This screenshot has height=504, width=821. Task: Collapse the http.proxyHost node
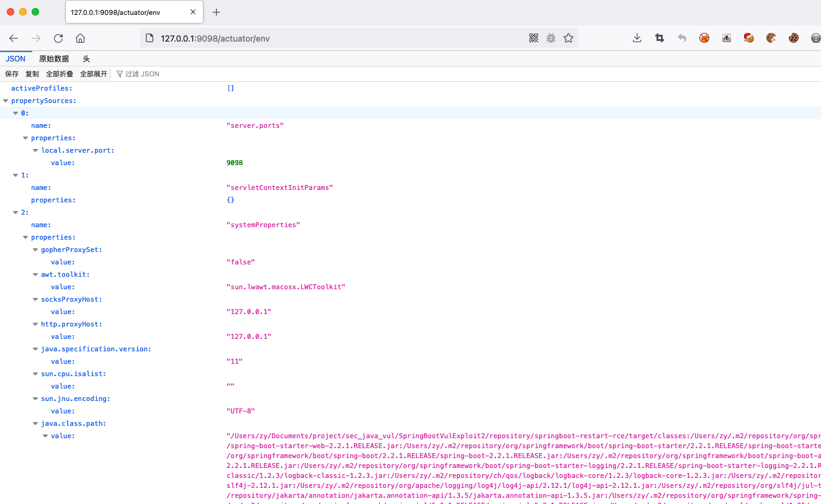[35, 324]
